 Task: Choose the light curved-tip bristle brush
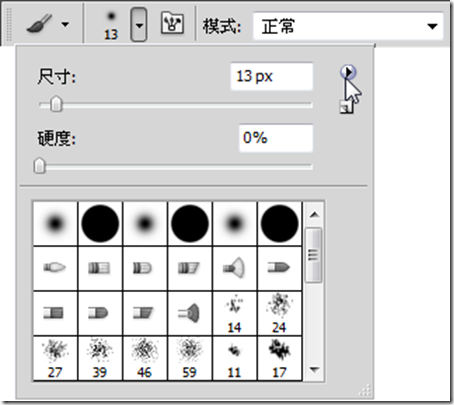(x=145, y=268)
